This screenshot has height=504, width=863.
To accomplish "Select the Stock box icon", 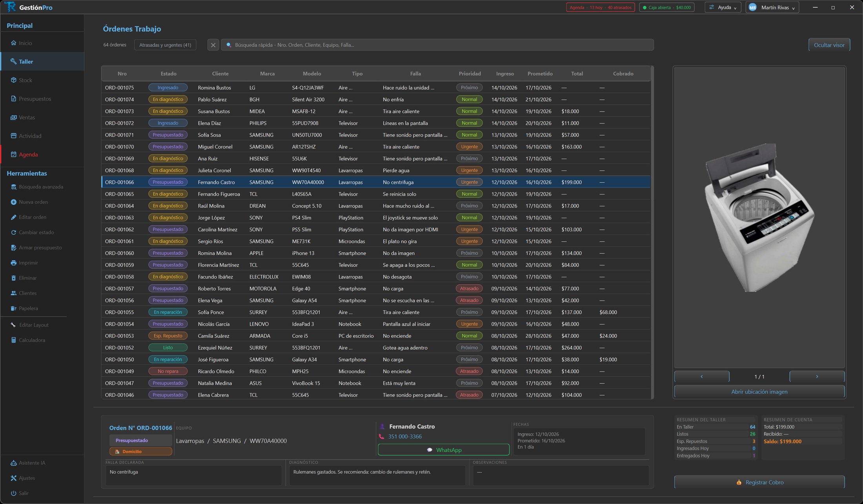I will (x=13, y=80).
